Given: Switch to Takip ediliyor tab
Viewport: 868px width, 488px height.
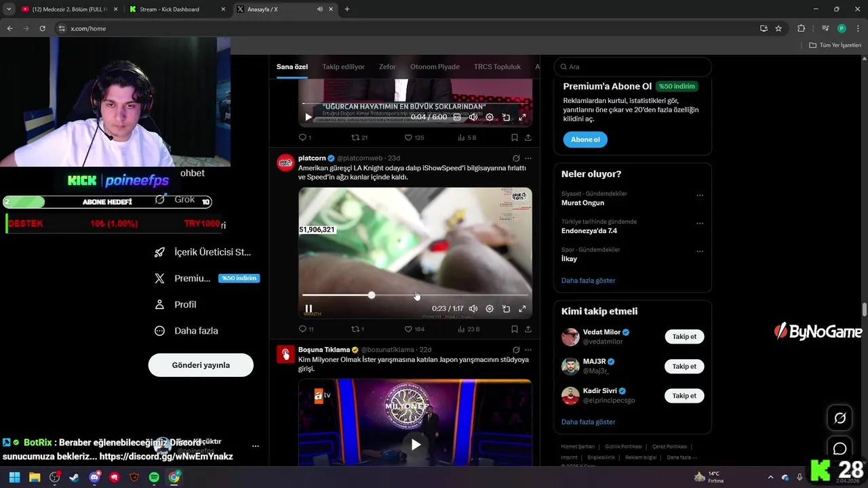Looking at the screenshot, I should (x=343, y=66).
